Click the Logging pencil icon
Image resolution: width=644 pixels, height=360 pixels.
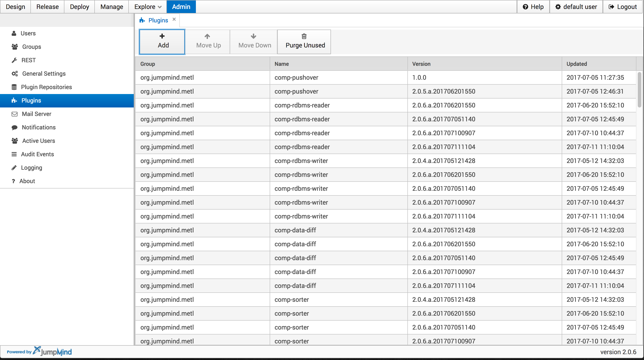click(x=14, y=167)
